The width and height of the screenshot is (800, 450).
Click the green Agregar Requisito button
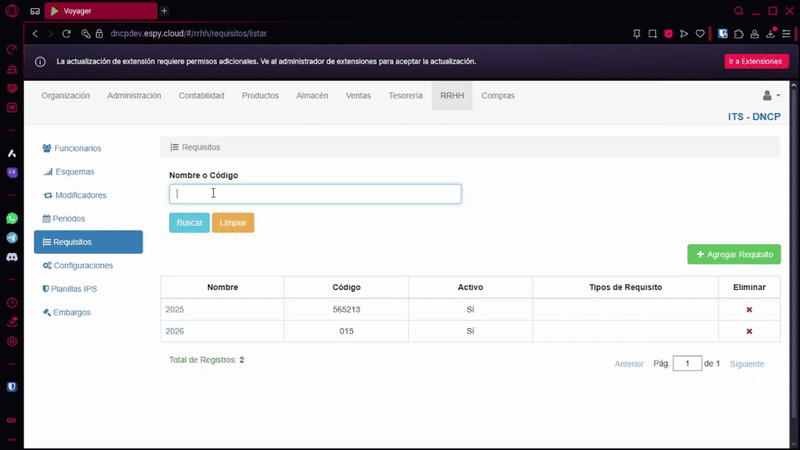click(x=734, y=254)
